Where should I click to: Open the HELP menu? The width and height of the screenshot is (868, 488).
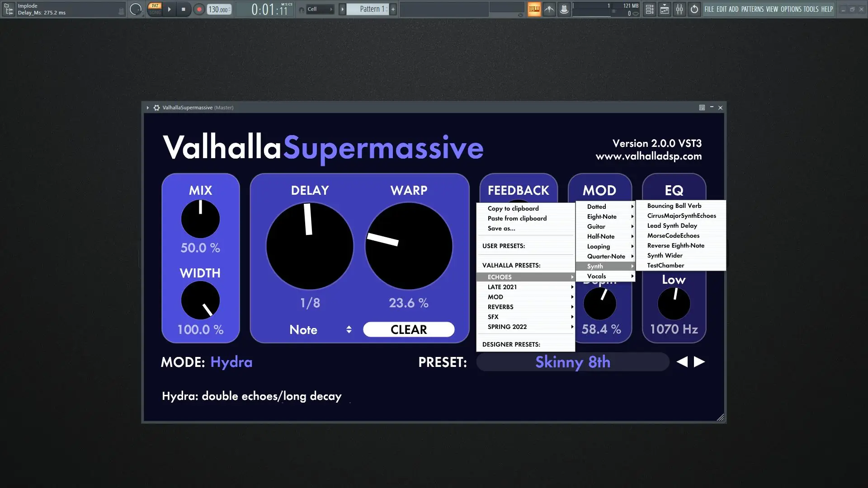(x=827, y=9)
